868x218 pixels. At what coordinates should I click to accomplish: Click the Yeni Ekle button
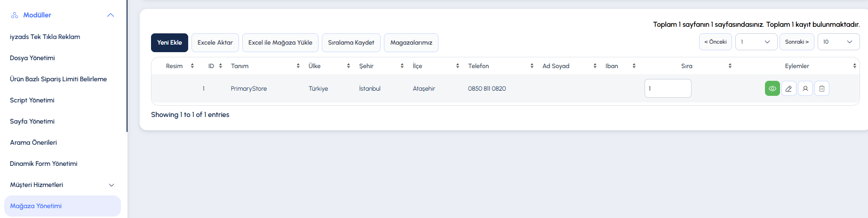click(x=169, y=42)
